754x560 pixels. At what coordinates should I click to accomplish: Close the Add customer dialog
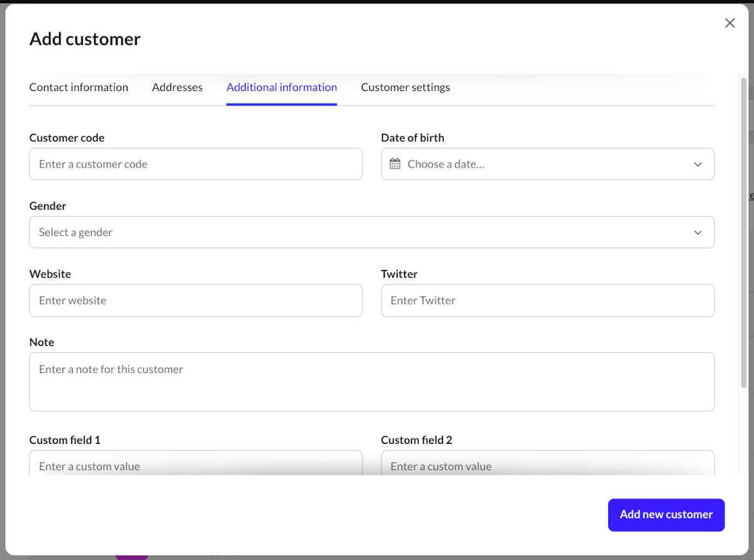point(729,23)
